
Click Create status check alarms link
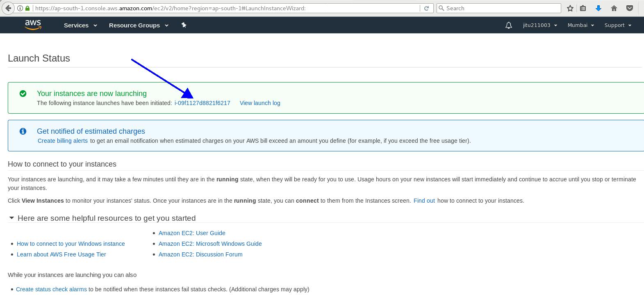(51, 289)
